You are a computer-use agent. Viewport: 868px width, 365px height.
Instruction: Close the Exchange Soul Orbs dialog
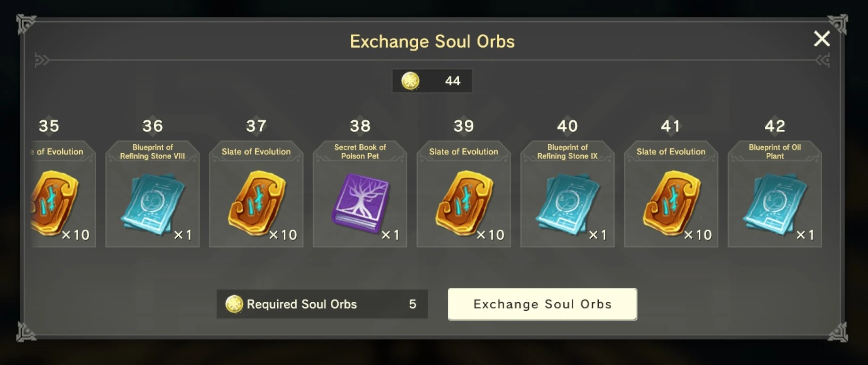821,39
